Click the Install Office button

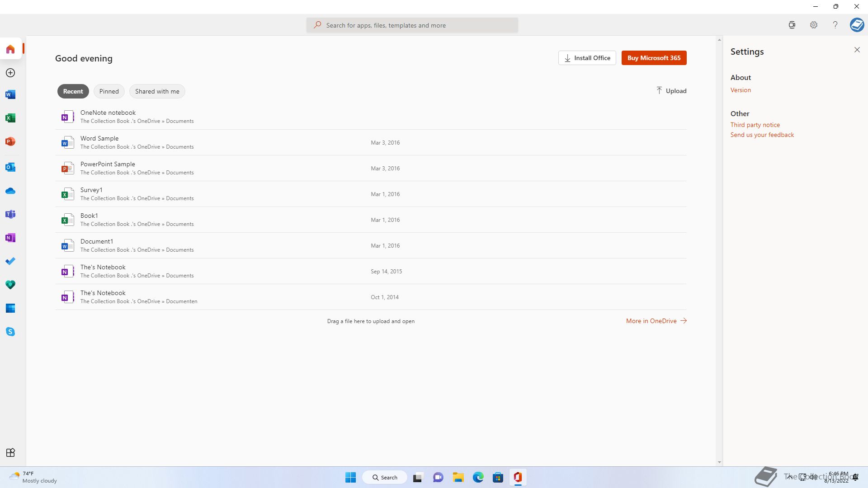click(x=587, y=58)
